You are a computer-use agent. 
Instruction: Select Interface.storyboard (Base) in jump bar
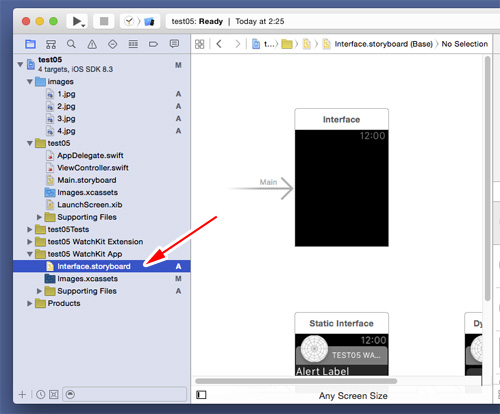pos(383,44)
